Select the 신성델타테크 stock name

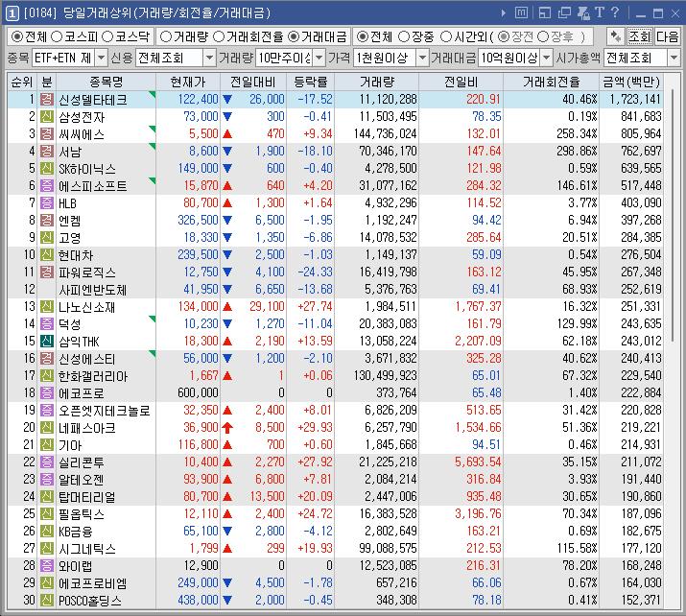(93, 100)
